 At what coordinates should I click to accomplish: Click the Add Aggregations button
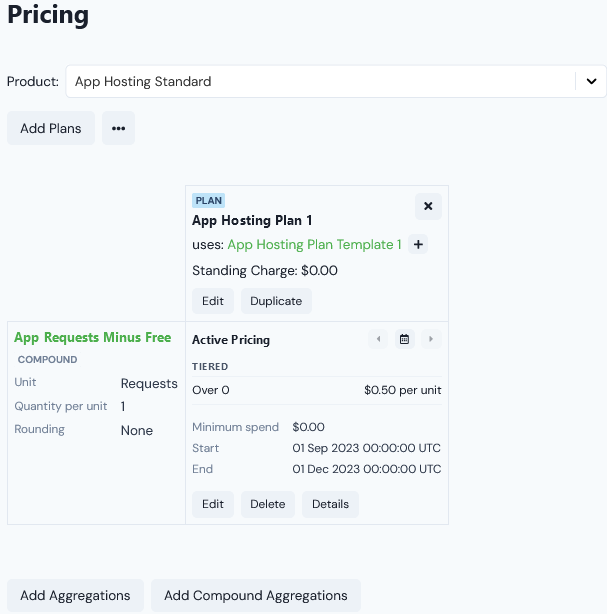pyautogui.click(x=75, y=595)
